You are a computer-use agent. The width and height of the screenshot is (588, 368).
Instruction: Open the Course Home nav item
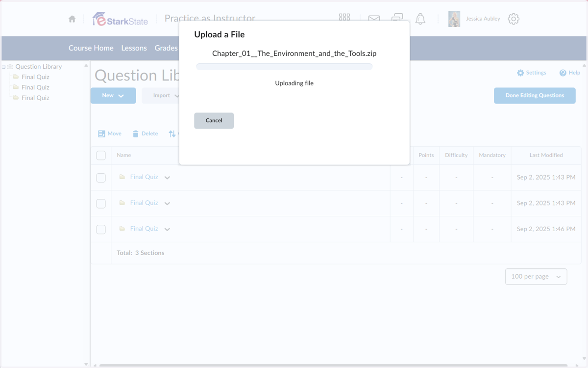91,48
